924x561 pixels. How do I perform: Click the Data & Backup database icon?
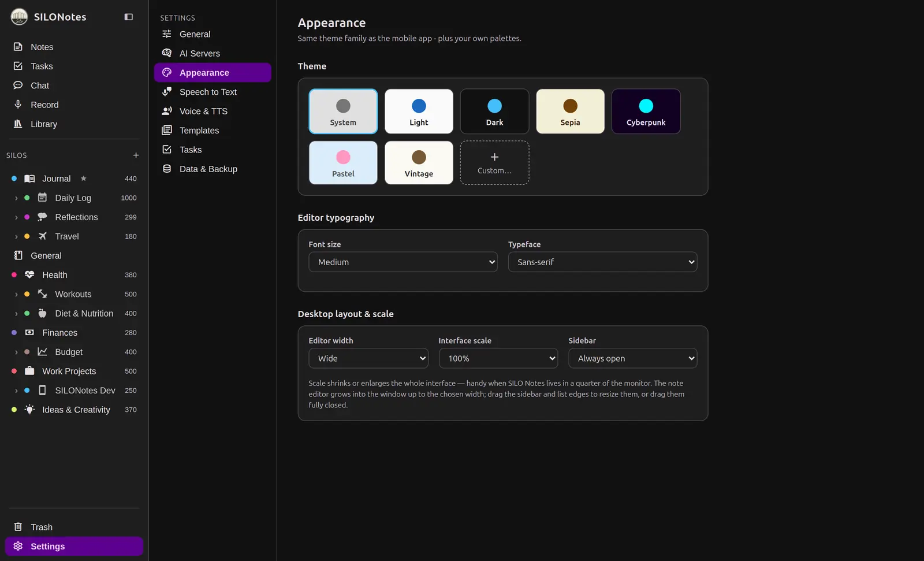[167, 169]
